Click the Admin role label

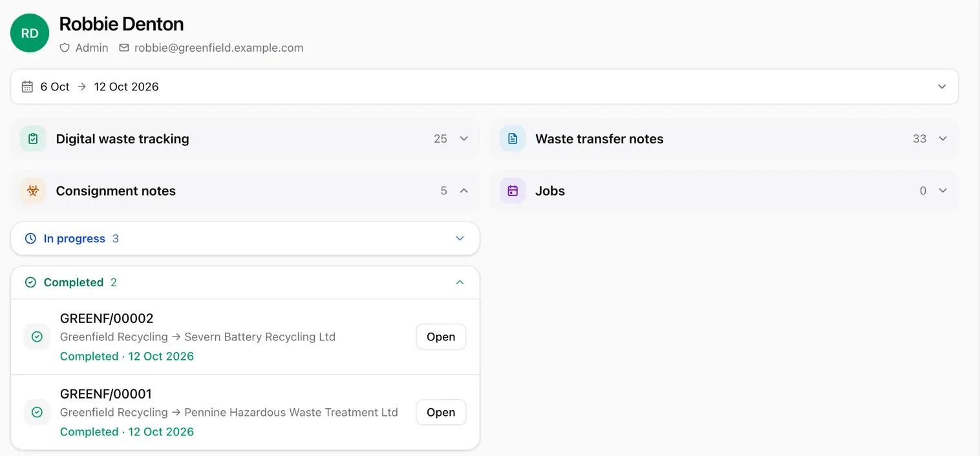[92, 48]
